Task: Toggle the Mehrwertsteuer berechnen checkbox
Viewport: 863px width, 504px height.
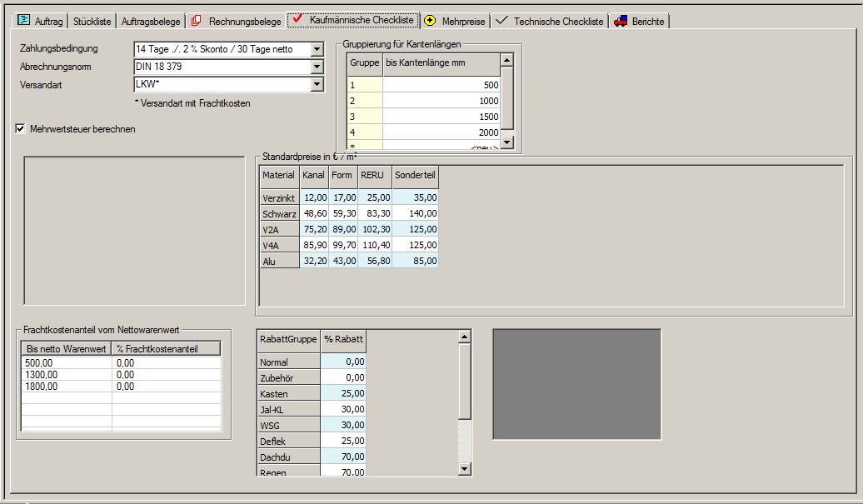Action: [19, 129]
